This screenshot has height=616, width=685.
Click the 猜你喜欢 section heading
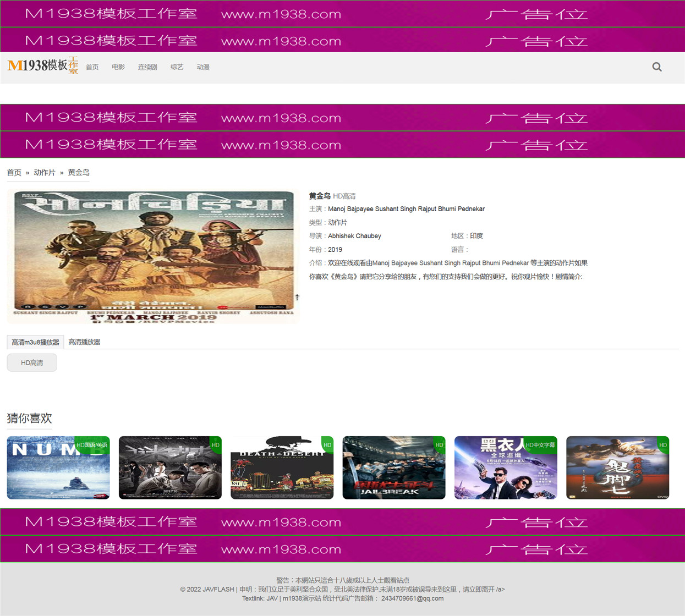pos(29,419)
